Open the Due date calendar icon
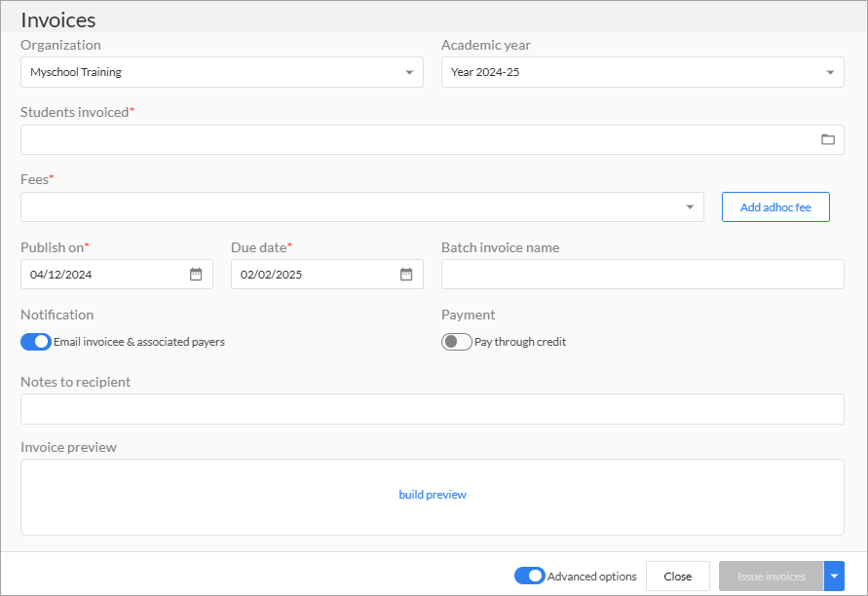 click(406, 274)
